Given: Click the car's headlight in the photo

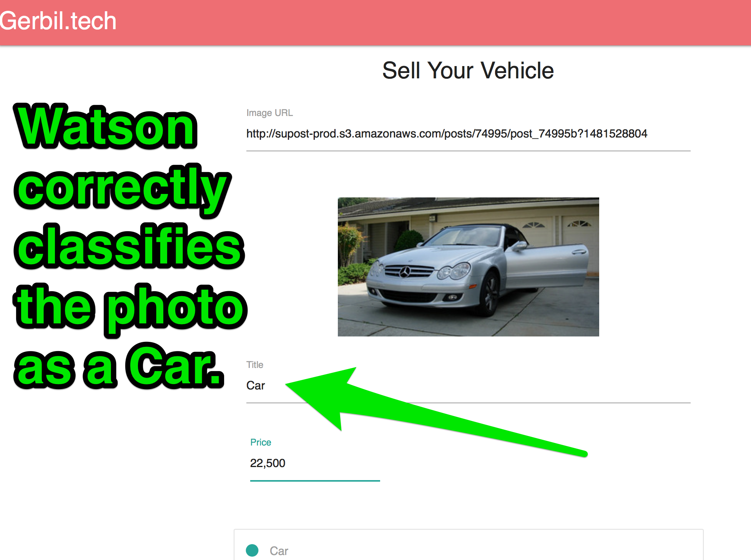Looking at the screenshot, I should tap(455, 271).
